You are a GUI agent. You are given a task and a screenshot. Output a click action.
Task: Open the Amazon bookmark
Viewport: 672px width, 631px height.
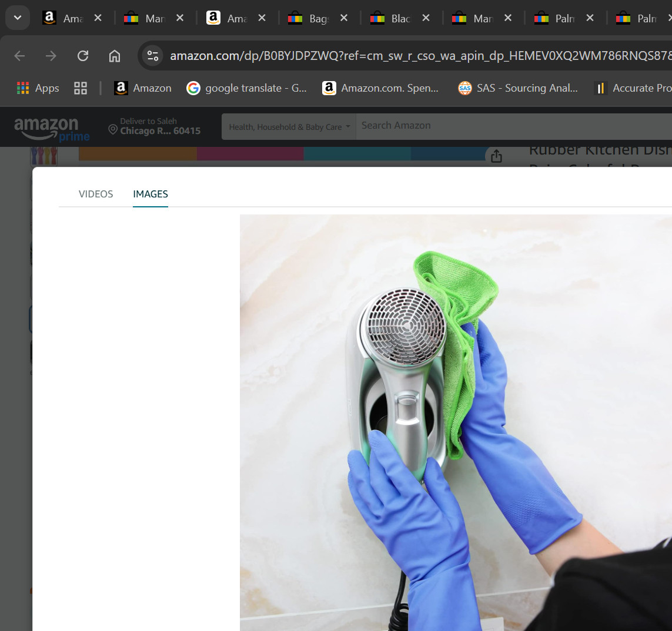[x=142, y=88]
